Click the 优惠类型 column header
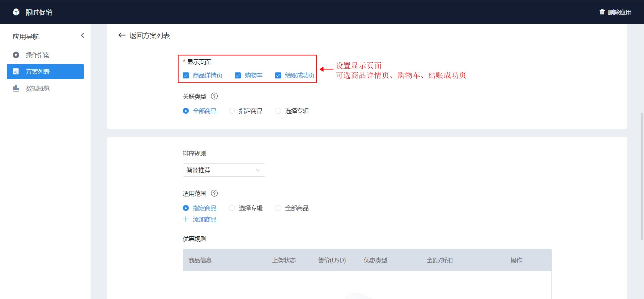Image resolution: width=644 pixels, height=299 pixels. [x=376, y=260]
